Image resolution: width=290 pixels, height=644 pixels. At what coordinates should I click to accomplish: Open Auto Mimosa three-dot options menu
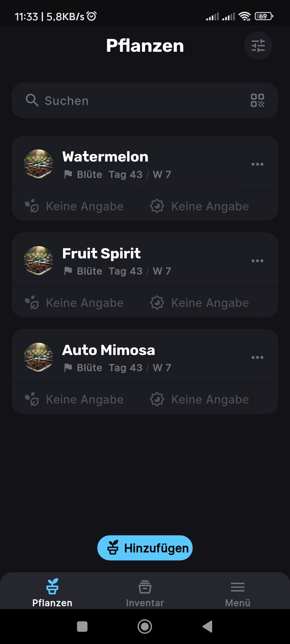point(257,357)
